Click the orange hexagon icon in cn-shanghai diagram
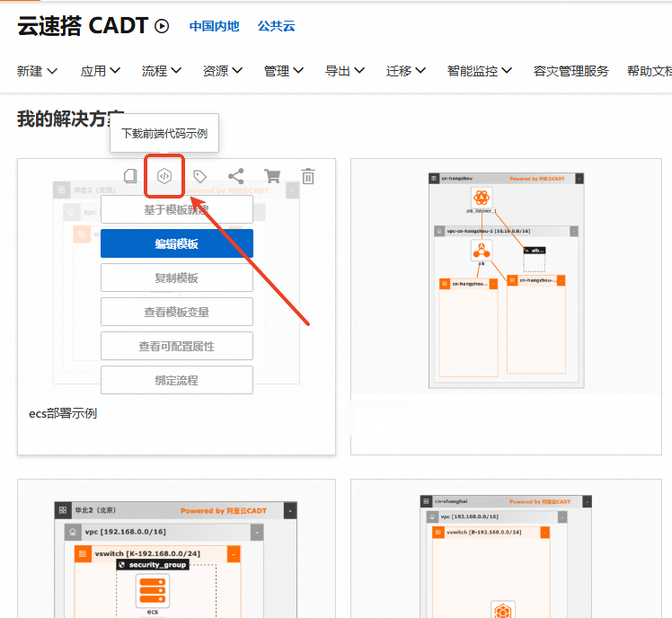The width and height of the screenshot is (672, 618). 503,610
